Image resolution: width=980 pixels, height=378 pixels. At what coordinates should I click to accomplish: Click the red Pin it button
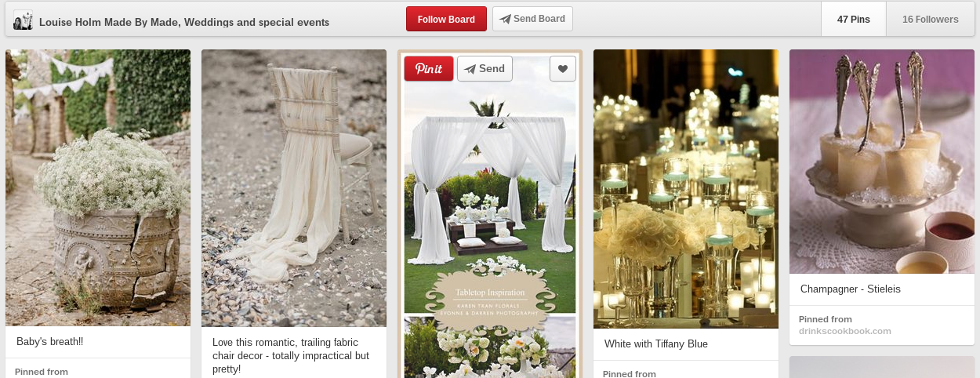429,68
